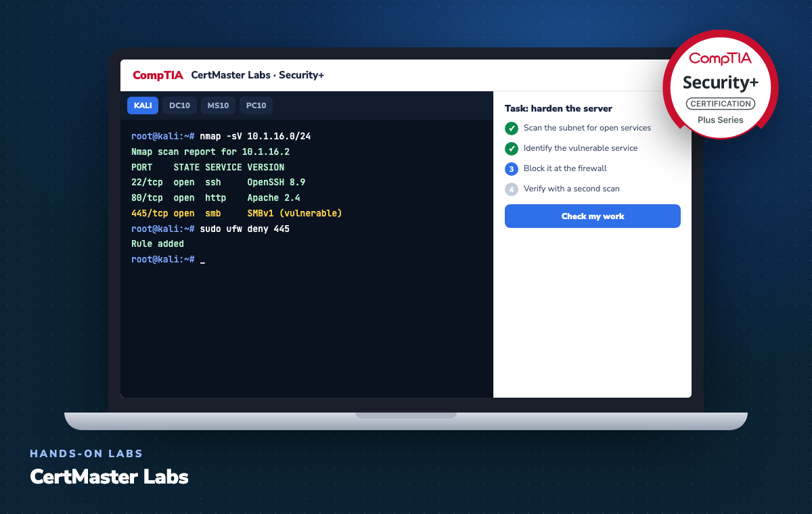Click 'Block it at the firewall' step

565,168
